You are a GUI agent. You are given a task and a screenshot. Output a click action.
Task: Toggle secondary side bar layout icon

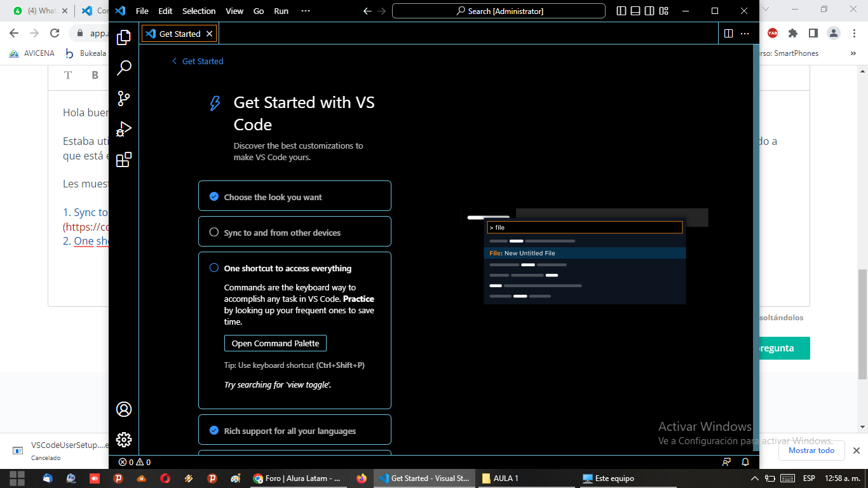pos(649,11)
